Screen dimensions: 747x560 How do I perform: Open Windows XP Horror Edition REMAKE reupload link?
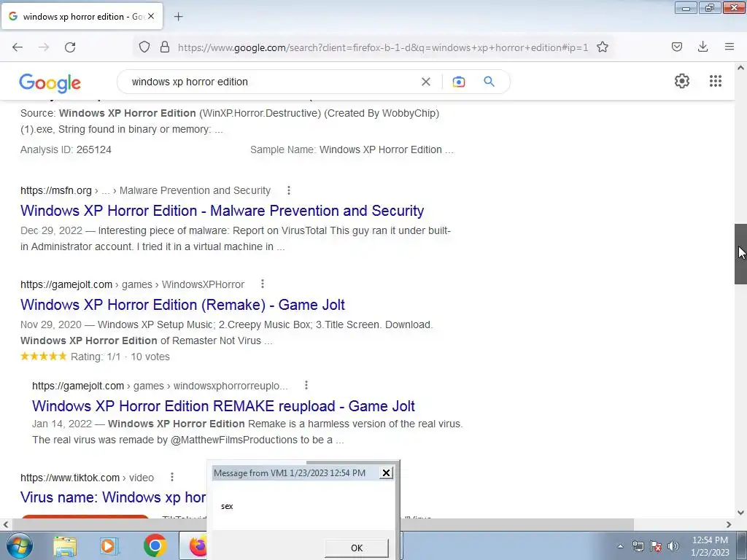click(x=223, y=405)
